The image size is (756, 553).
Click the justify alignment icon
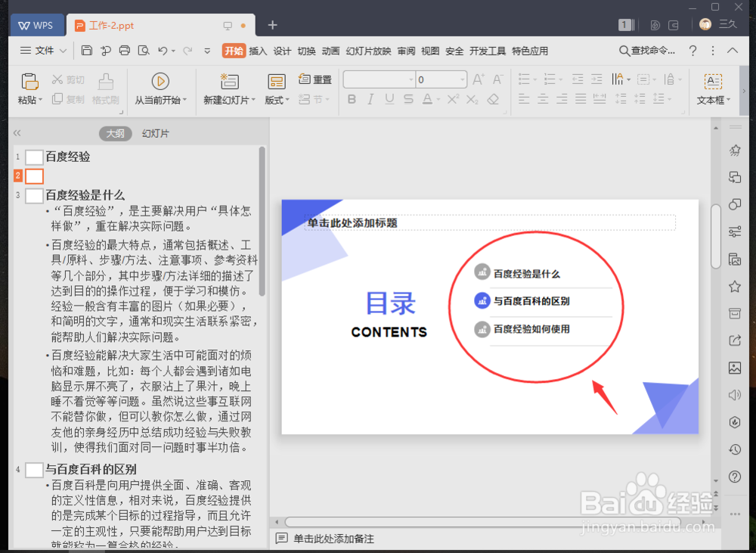[581, 99]
